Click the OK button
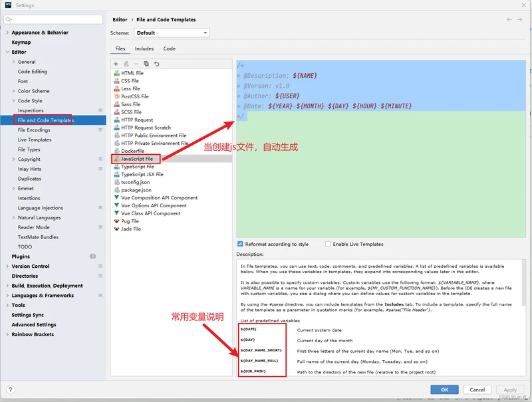Screen dimensions: 532x402 click(x=444, y=389)
